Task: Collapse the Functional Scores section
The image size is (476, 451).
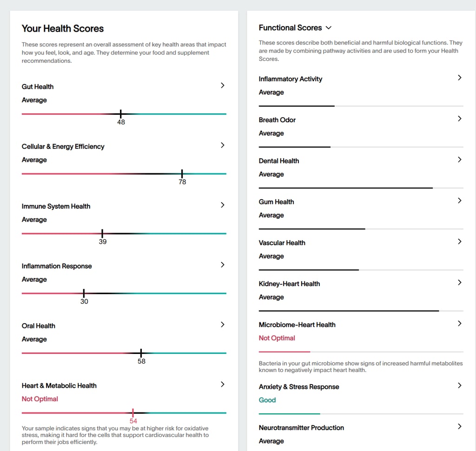Action: (329, 28)
